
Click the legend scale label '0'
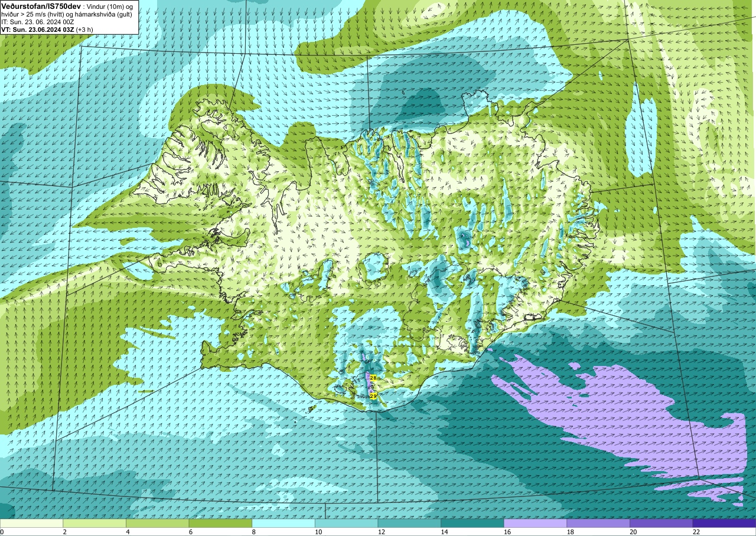click(x=2, y=532)
